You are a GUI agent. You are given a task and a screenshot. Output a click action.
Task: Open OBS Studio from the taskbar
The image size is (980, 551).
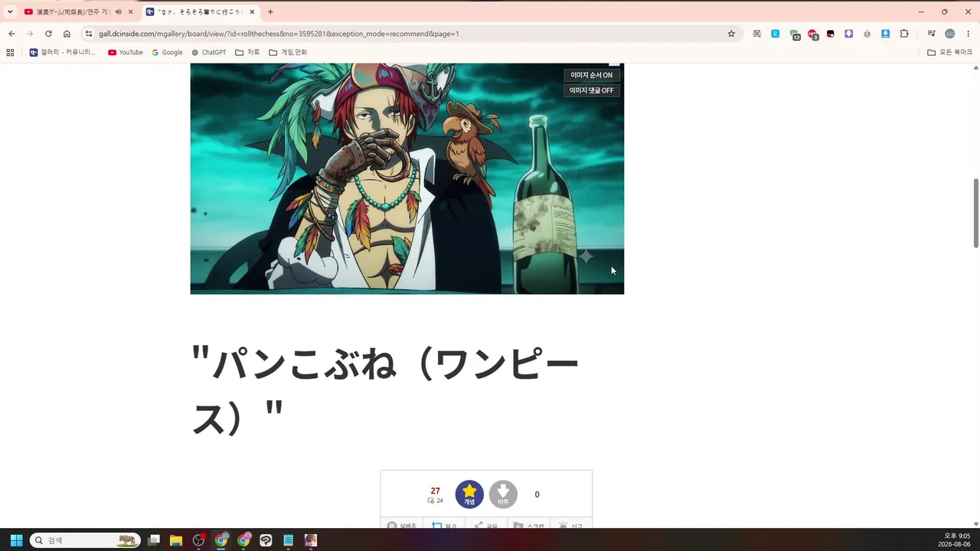coord(199,540)
